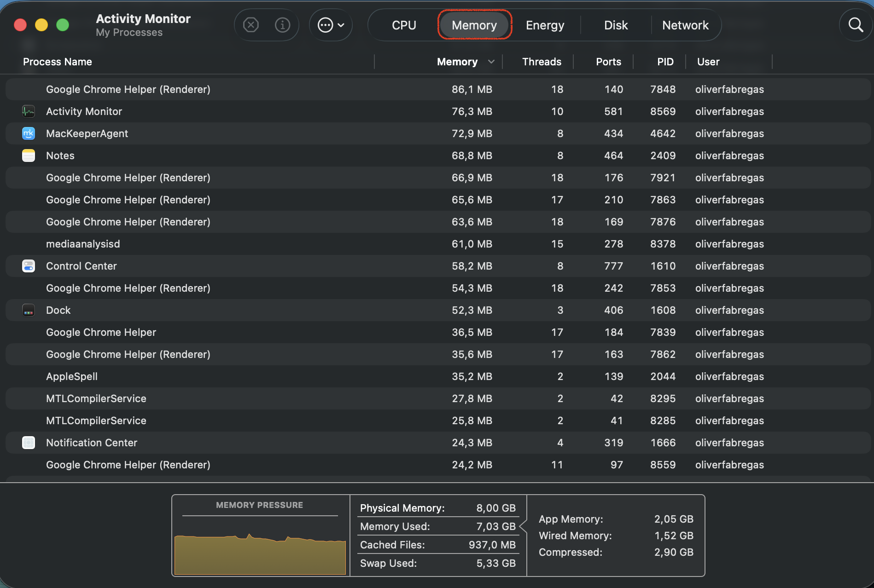The width and height of the screenshot is (874, 588).
Task: Select the MacKeeperAgent app icon
Action: coord(29,133)
